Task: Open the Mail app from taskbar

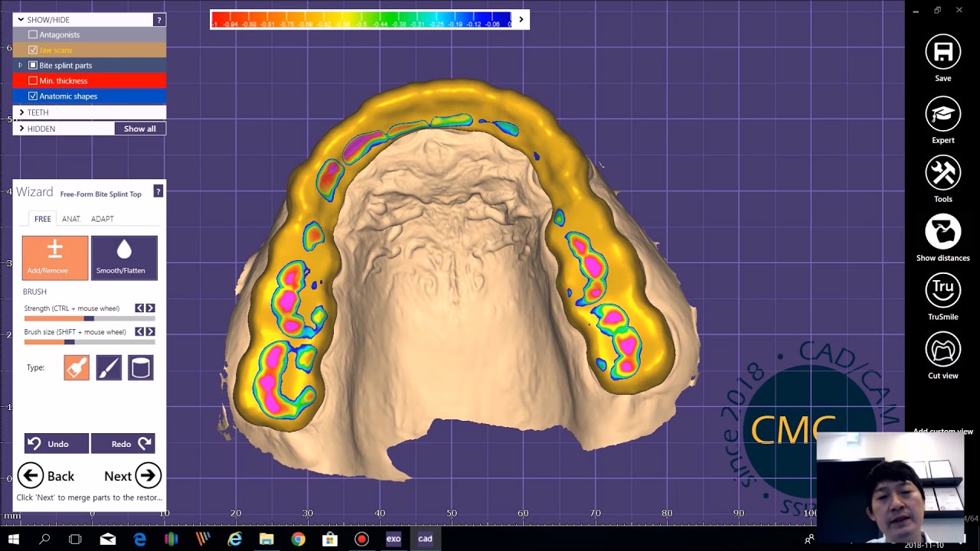Action: (x=108, y=539)
